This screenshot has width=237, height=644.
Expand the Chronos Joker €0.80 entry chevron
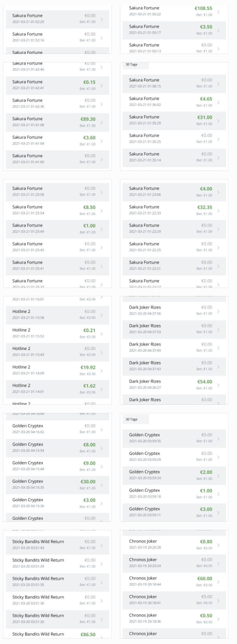tap(218, 545)
